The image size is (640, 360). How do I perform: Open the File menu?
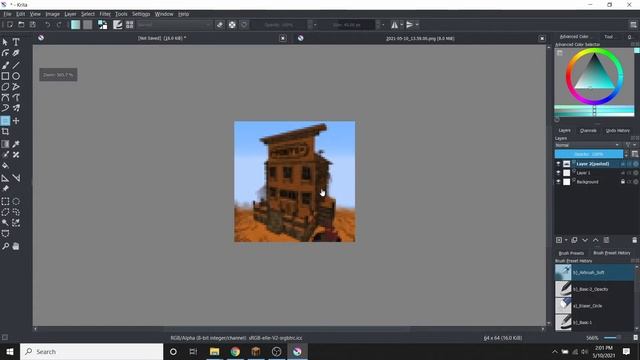click(x=7, y=14)
